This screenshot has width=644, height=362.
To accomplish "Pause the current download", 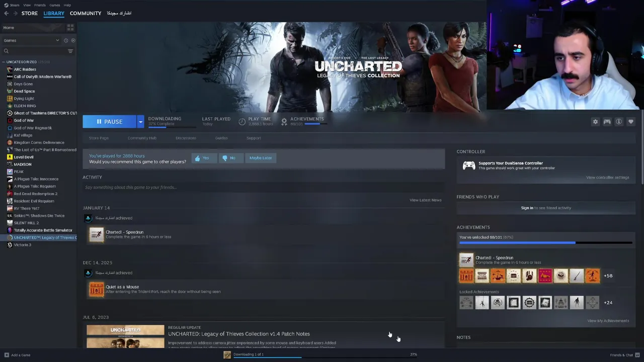I will click(110, 122).
